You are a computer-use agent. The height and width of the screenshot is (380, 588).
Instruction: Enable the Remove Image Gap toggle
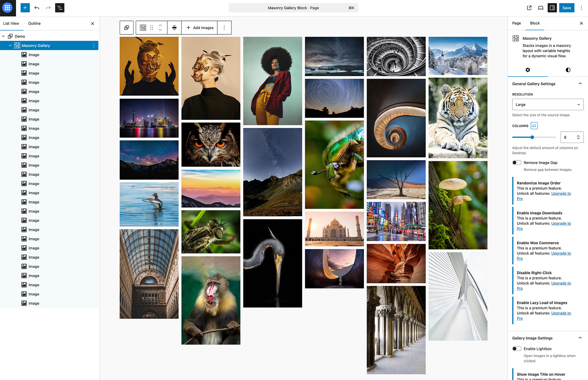coord(517,162)
